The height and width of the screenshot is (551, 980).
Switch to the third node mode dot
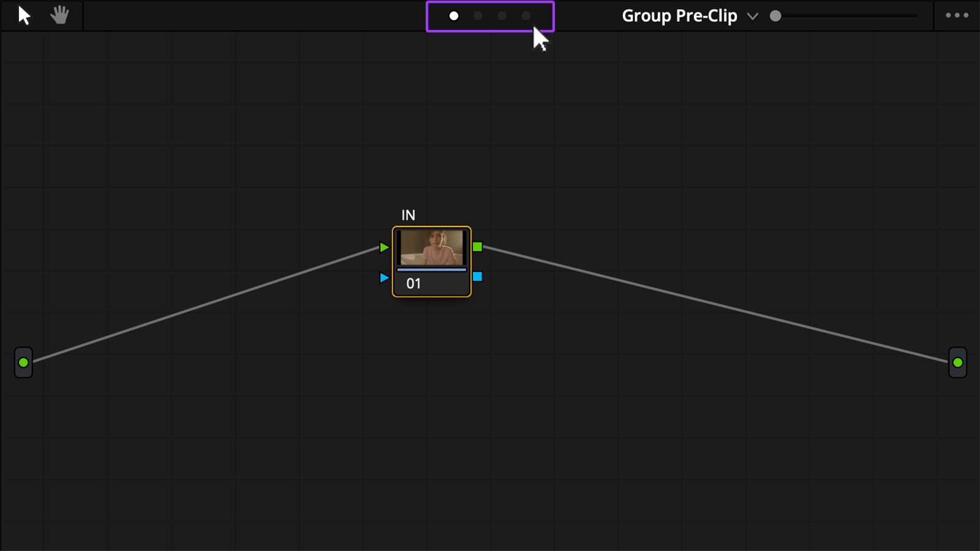pos(502,16)
